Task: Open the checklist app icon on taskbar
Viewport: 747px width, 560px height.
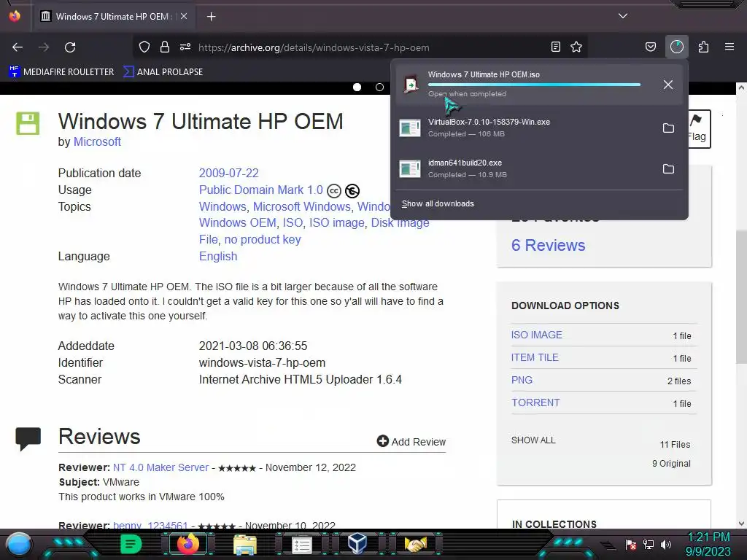Action: (x=301, y=544)
